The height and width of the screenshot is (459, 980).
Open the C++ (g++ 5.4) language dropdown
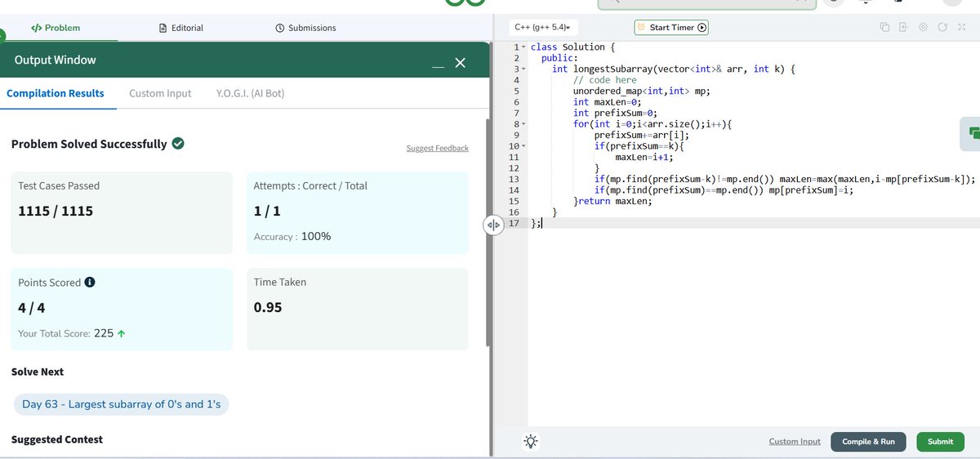click(542, 27)
